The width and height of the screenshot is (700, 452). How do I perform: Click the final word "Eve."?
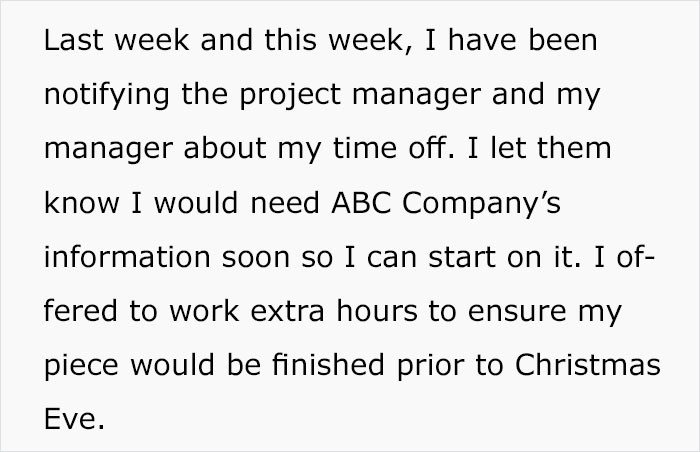pos(74,419)
